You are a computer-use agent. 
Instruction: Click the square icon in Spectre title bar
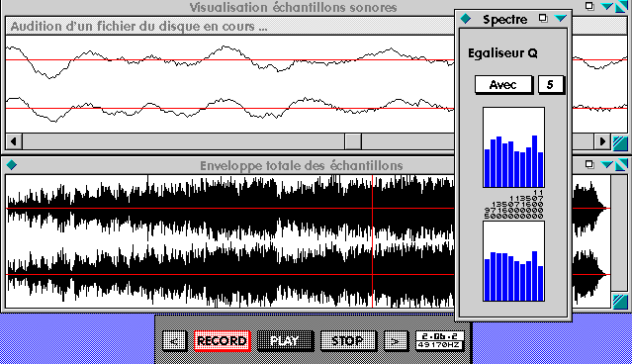click(x=543, y=18)
